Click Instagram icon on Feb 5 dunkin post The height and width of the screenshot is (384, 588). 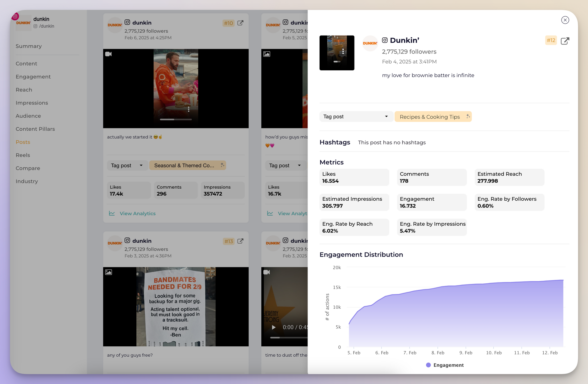(x=285, y=22)
